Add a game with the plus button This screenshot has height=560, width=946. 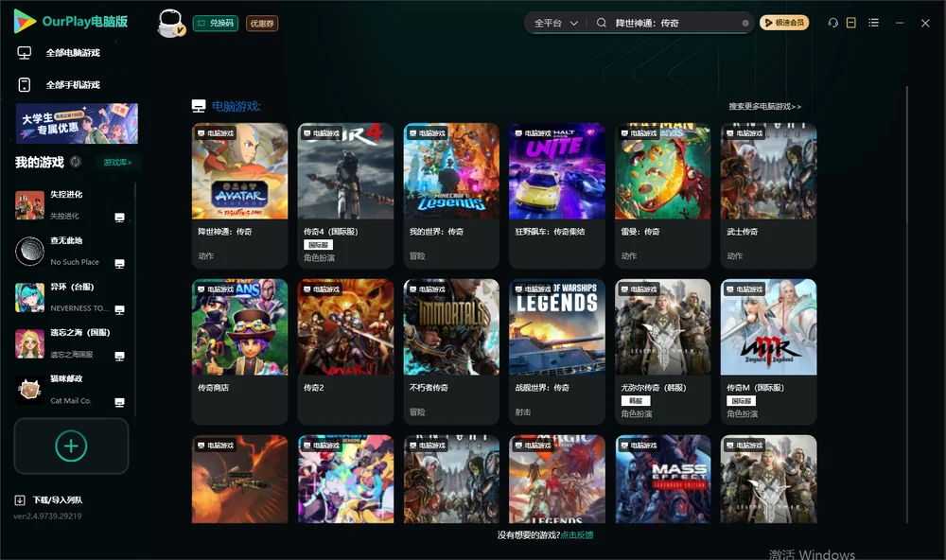click(x=71, y=446)
